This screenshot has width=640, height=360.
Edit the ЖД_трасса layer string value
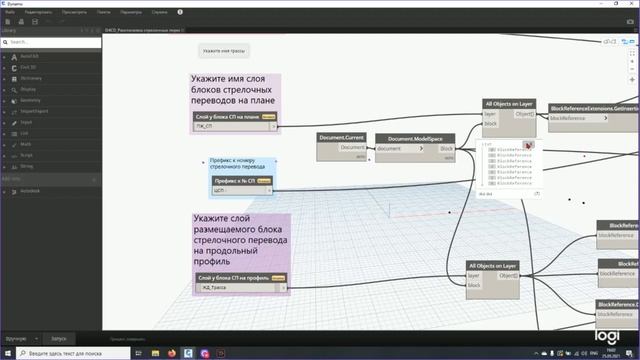click(x=239, y=288)
